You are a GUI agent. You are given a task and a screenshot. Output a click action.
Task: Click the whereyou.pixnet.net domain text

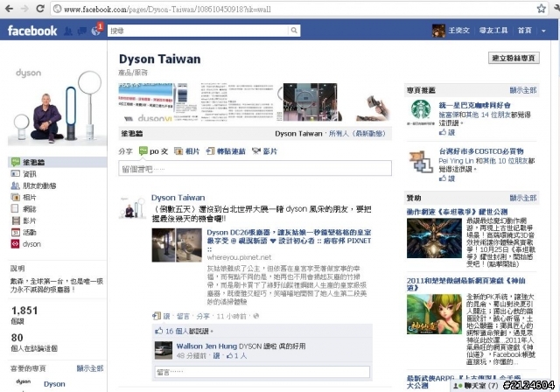pos(239,257)
